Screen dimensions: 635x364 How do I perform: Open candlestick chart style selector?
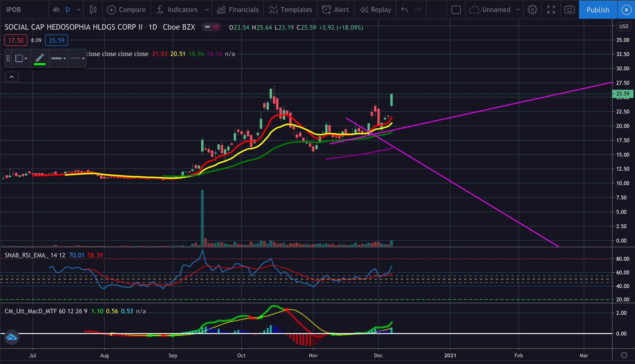[93, 10]
